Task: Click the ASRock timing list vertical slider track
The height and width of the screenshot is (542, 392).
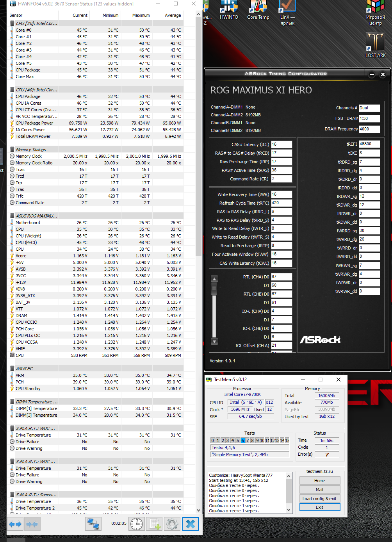Action: click(x=214, y=310)
